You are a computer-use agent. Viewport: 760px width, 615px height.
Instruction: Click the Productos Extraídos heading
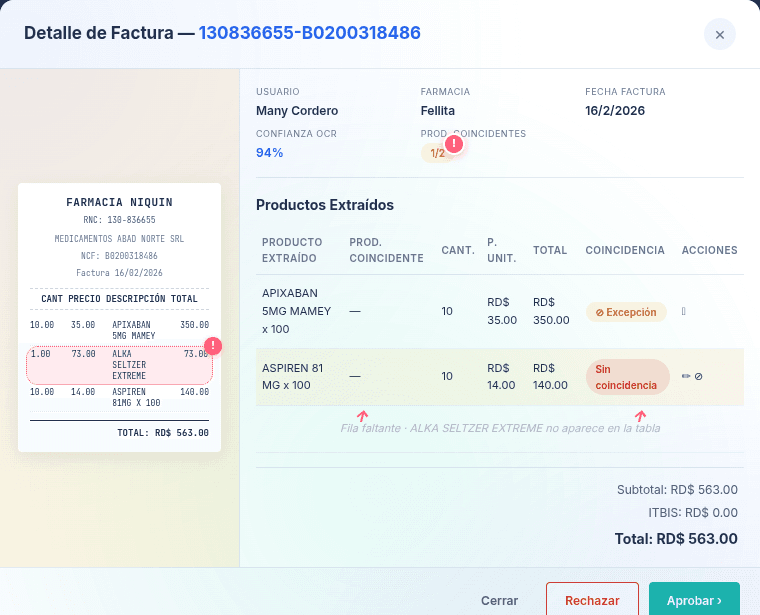(325, 205)
